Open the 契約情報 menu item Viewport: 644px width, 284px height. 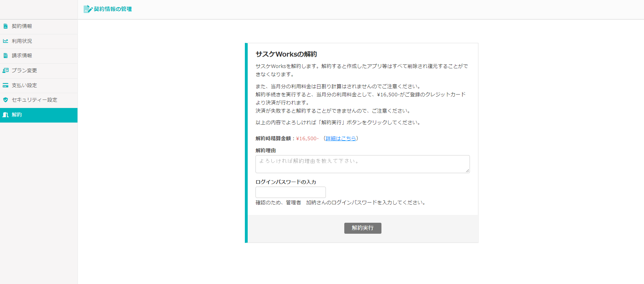(x=39, y=27)
